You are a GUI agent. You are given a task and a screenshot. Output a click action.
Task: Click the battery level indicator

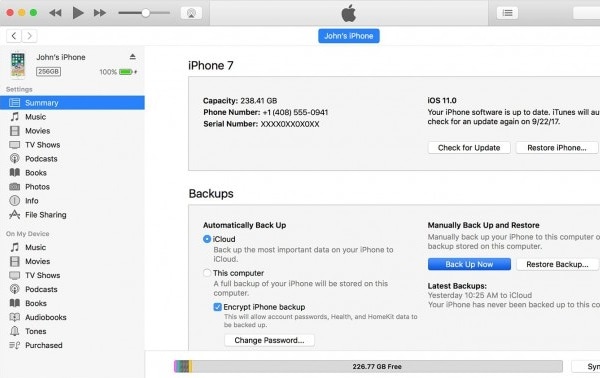(126, 72)
